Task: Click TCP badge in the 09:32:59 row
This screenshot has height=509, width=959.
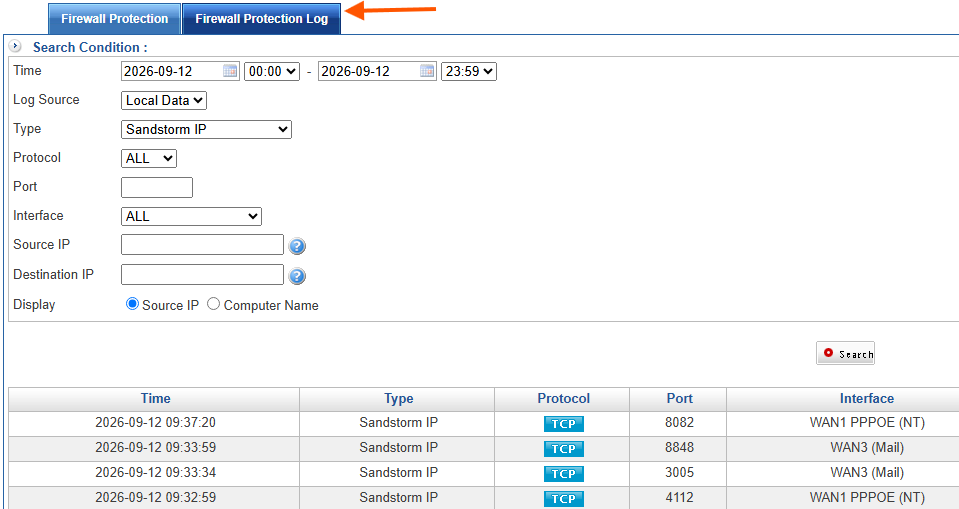Action: click(x=563, y=499)
